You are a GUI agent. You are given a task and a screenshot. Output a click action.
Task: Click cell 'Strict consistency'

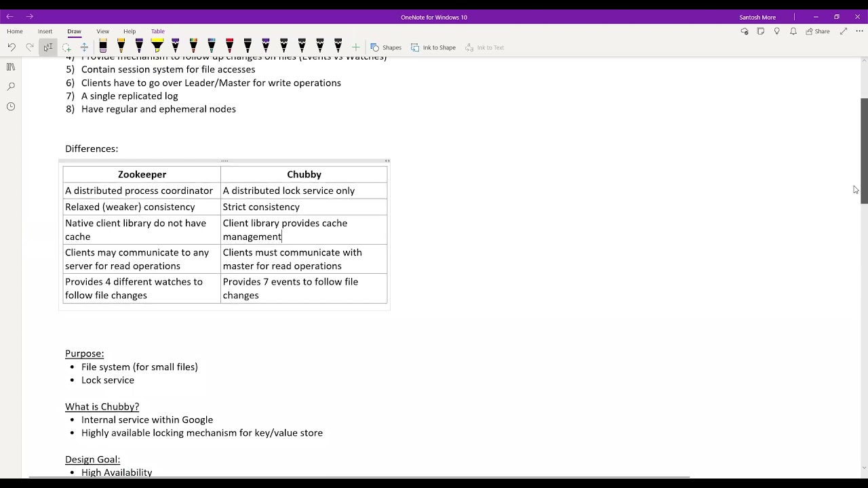pyautogui.click(x=304, y=207)
